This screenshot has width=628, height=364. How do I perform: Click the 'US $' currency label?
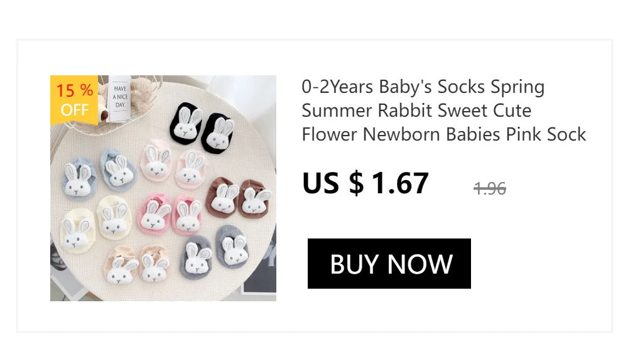pos(333,183)
